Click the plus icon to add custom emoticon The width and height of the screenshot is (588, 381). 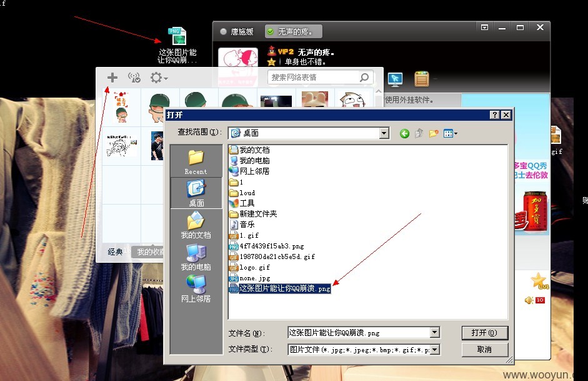[x=112, y=78]
